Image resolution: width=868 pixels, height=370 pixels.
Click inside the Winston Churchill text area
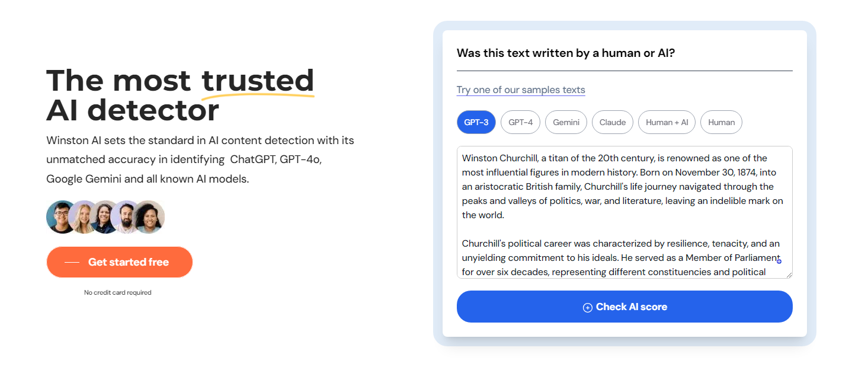tap(624, 212)
